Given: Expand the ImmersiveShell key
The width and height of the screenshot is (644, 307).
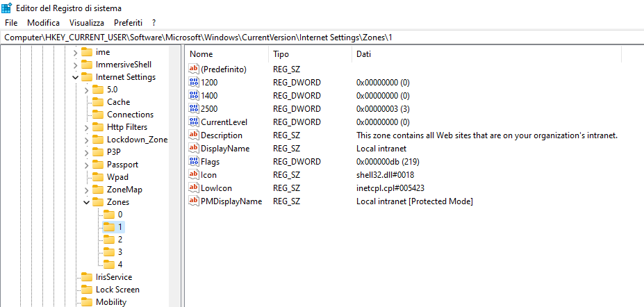Looking at the screenshot, I should (x=75, y=65).
